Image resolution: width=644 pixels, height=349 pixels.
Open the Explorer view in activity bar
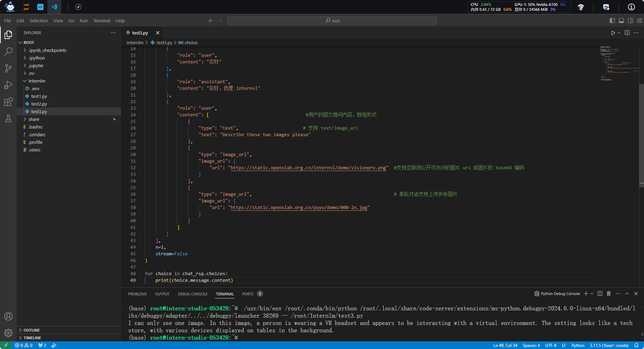coord(8,35)
